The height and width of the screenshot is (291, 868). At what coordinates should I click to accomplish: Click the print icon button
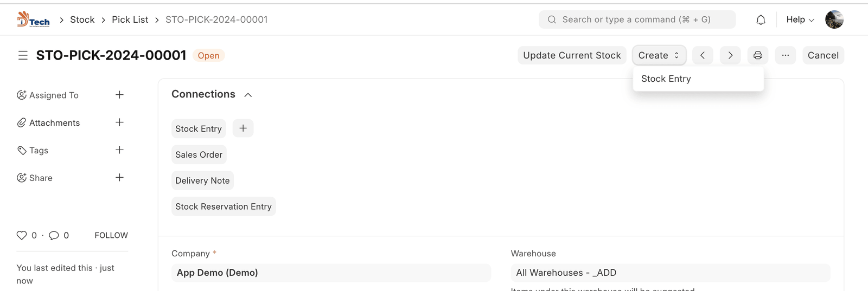[x=758, y=55]
